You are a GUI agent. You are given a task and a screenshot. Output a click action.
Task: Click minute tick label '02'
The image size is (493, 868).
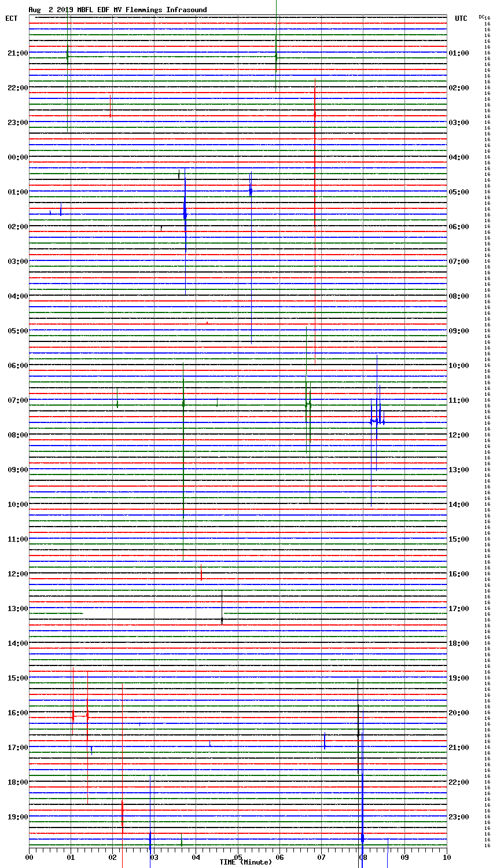pyautogui.click(x=112, y=858)
